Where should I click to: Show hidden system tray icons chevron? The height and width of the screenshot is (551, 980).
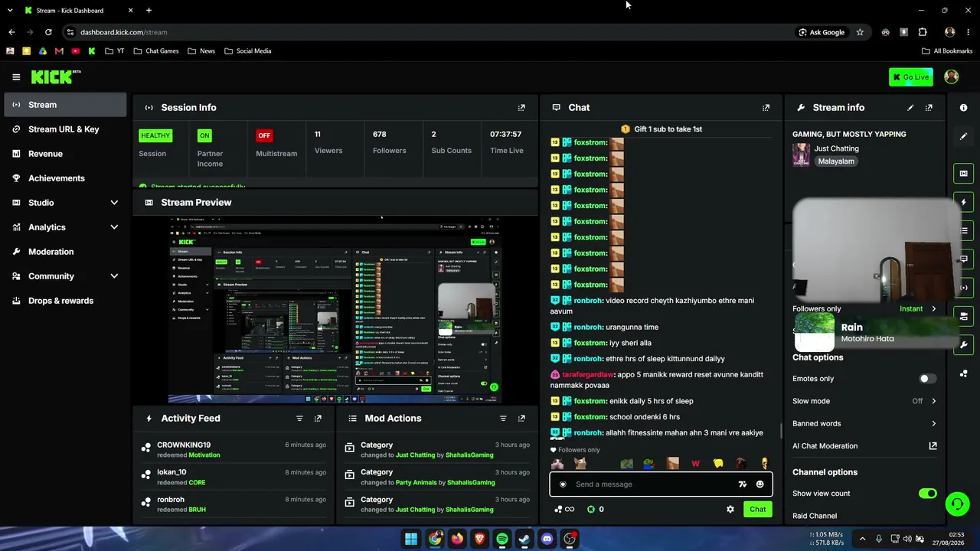click(x=862, y=539)
